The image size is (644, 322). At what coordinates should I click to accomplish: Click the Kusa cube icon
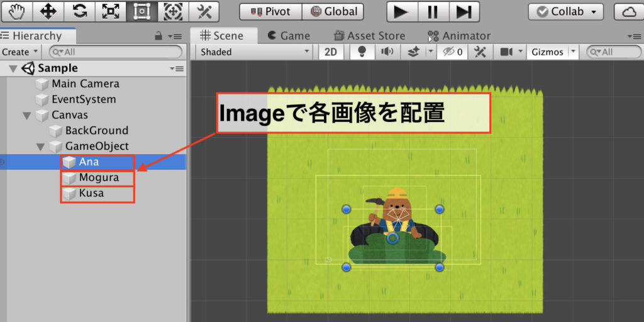click(69, 194)
